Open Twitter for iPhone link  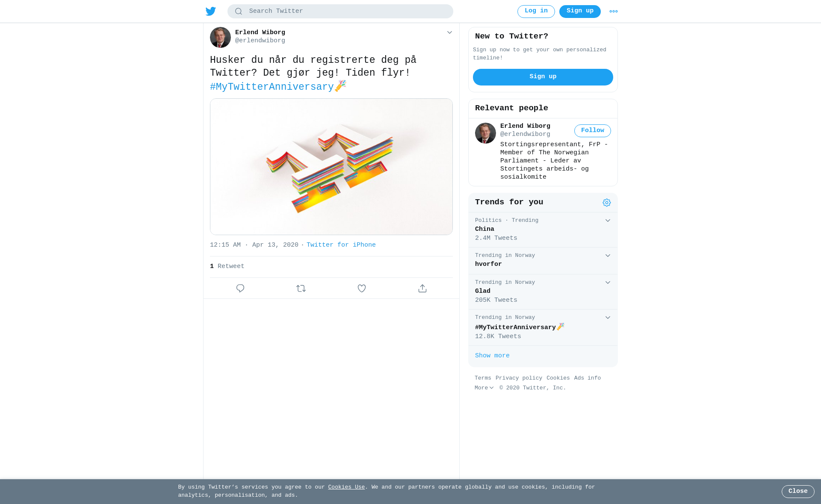tap(341, 245)
